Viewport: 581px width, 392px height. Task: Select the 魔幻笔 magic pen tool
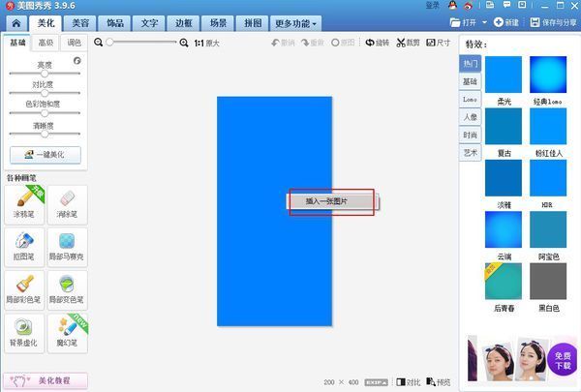click(67, 330)
